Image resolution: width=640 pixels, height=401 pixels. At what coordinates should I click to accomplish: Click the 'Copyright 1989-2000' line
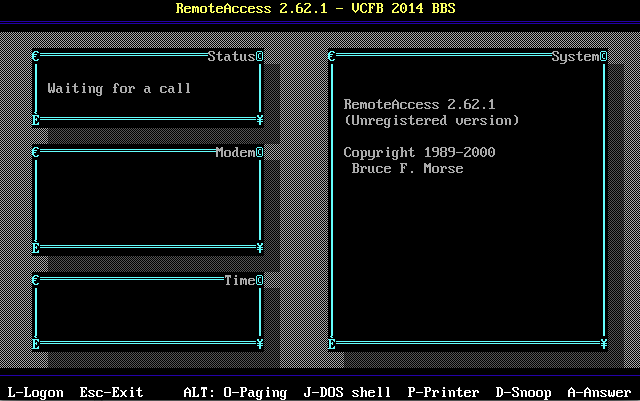coord(419,152)
